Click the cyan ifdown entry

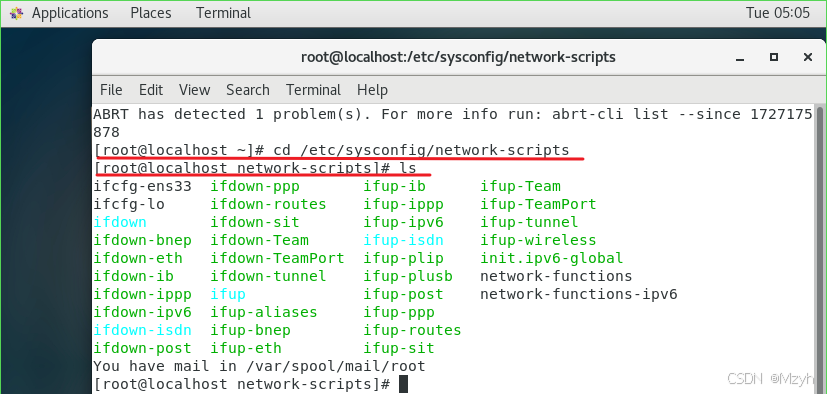click(120, 222)
